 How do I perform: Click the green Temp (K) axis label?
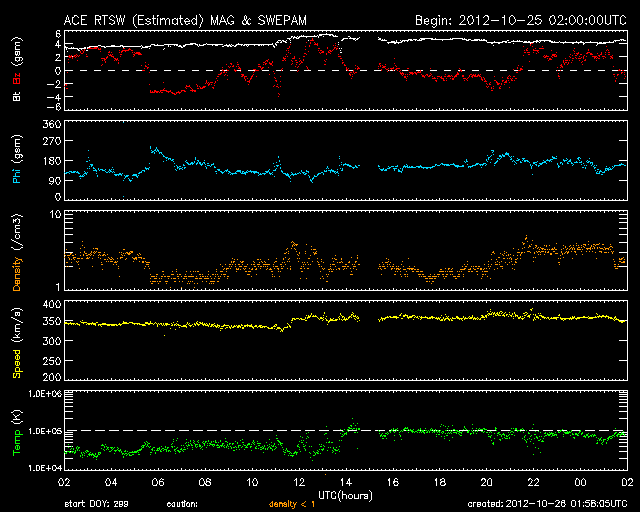point(17,433)
